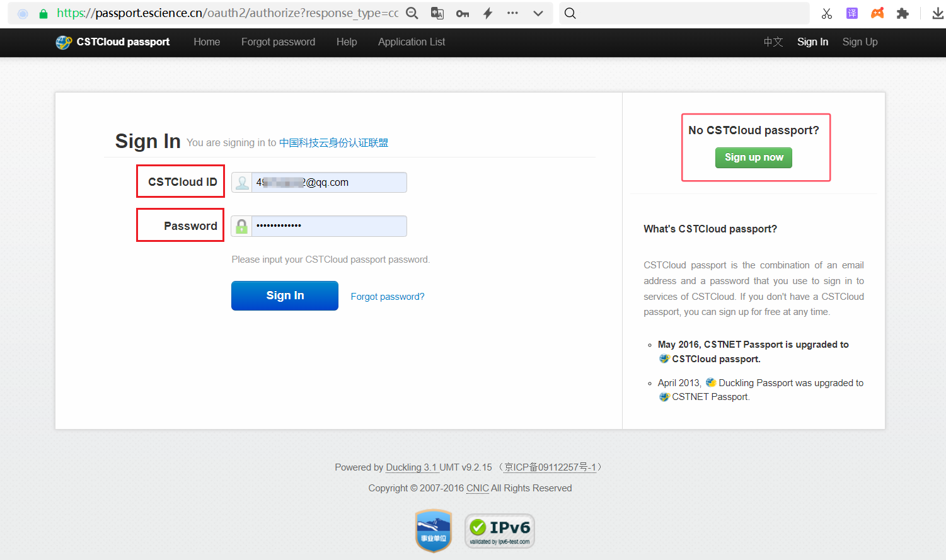
Task: Focus the CSTCloud ID email input field
Action: coord(329,183)
